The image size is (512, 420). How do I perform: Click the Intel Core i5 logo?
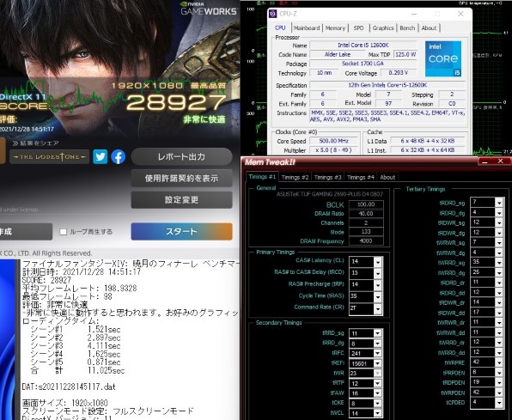pyautogui.click(x=443, y=58)
